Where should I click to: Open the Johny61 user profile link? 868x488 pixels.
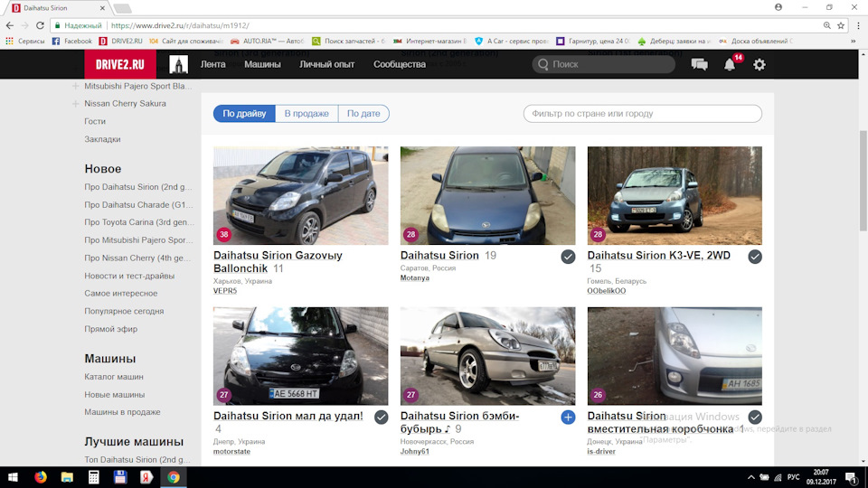415,452
